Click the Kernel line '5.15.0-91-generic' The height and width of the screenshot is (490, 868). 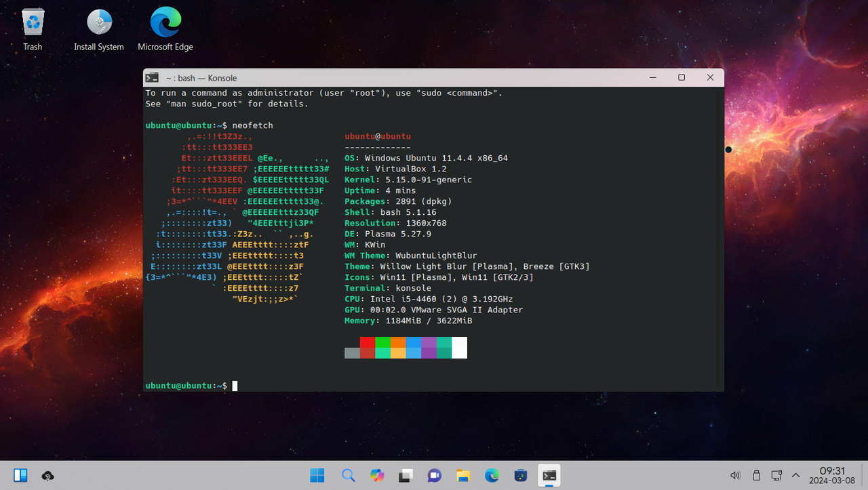pyautogui.click(x=408, y=180)
